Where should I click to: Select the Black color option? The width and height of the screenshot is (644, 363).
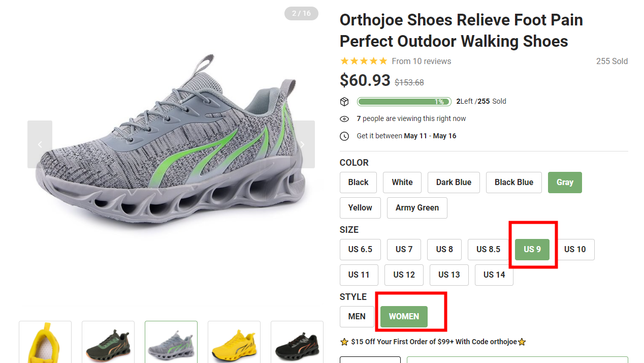[x=358, y=183]
